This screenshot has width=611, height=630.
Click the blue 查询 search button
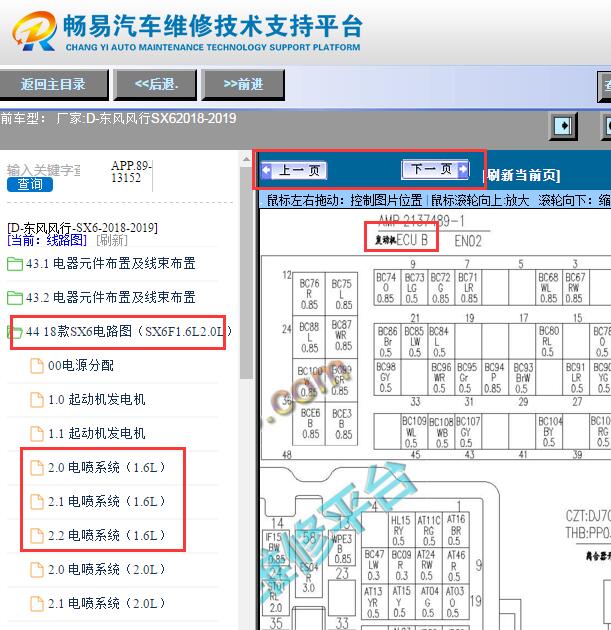[30, 184]
